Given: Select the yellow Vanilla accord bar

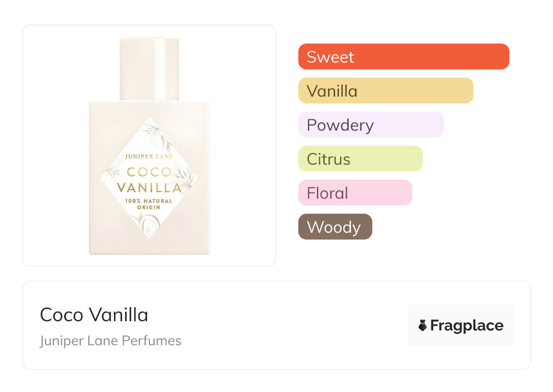Looking at the screenshot, I should (385, 91).
